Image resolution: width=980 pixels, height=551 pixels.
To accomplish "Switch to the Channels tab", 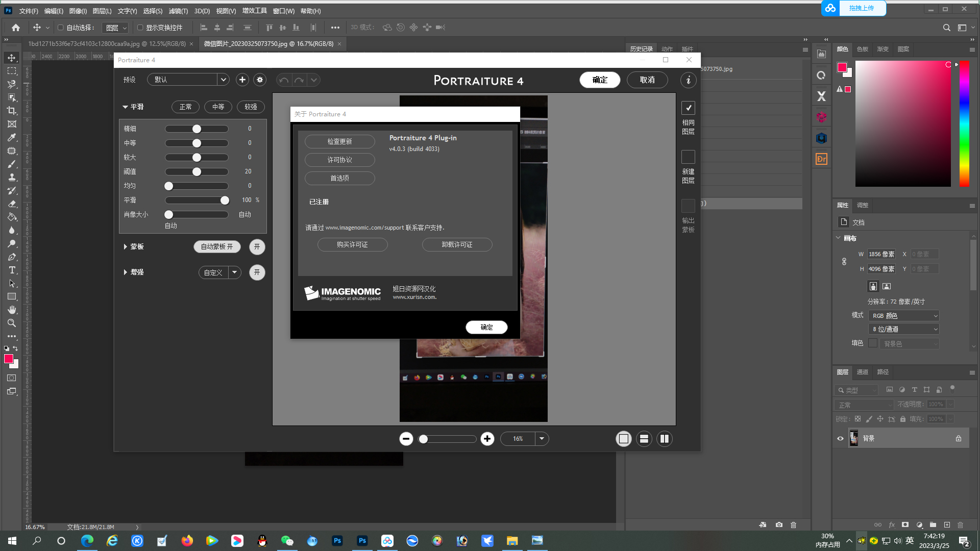I will point(863,372).
